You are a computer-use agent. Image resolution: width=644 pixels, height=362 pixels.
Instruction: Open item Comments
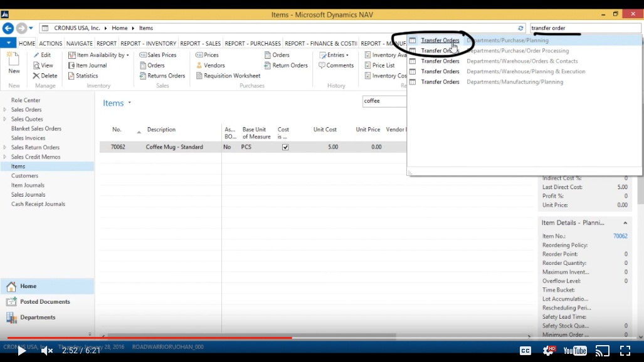point(336,65)
